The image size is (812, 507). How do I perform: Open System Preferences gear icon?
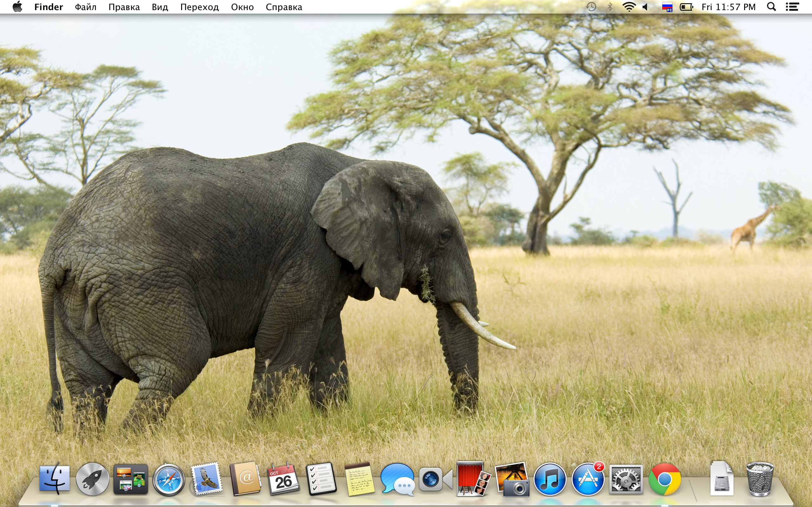tap(626, 479)
